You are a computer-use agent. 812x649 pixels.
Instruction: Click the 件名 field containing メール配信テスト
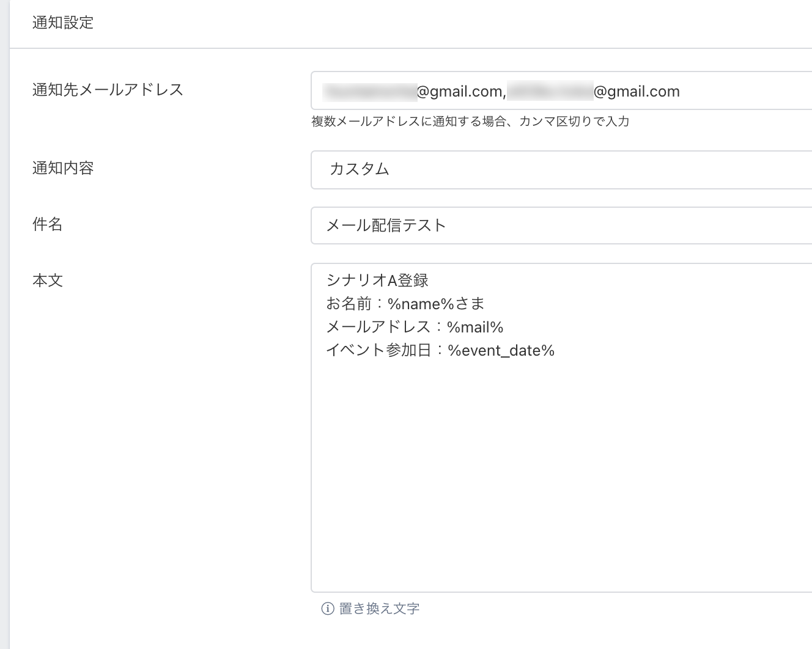pos(561,226)
